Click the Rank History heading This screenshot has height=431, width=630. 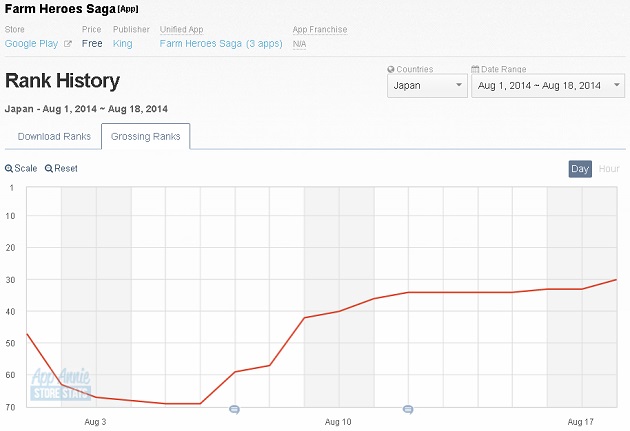click(x=62, y=81)
